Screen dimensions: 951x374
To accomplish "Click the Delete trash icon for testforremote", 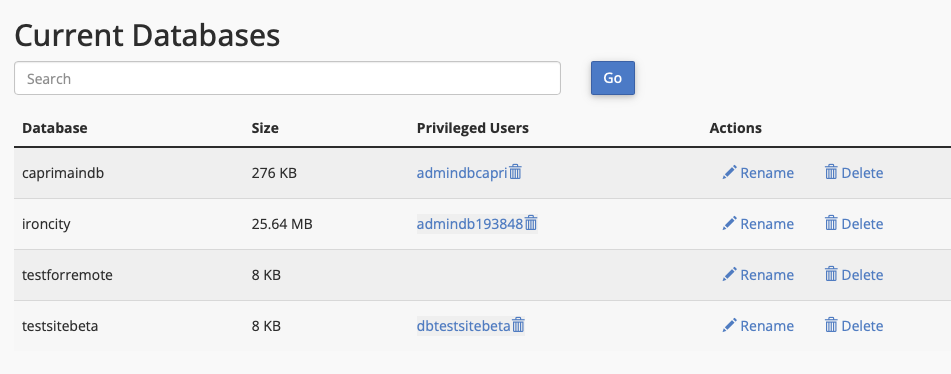I will click(831, 275).
